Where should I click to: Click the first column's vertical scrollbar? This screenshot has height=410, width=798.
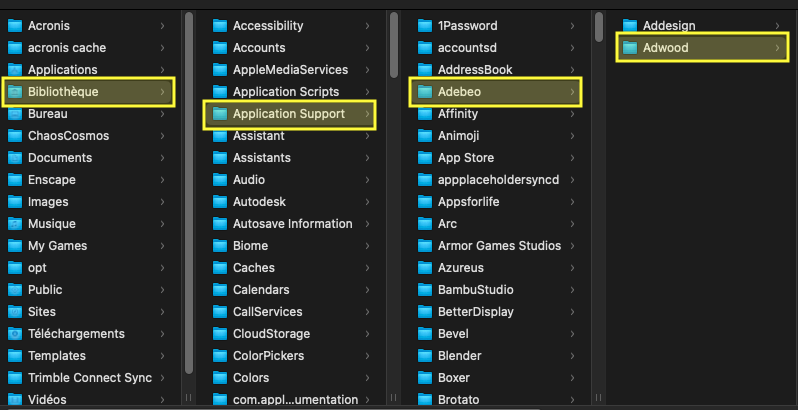[189, 193]
